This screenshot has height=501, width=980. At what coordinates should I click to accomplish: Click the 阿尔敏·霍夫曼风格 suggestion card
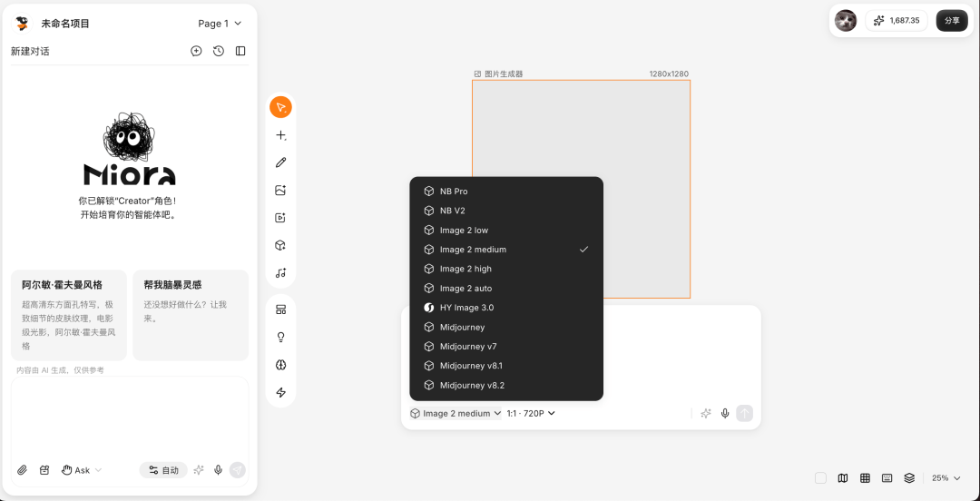coord(69,315)
